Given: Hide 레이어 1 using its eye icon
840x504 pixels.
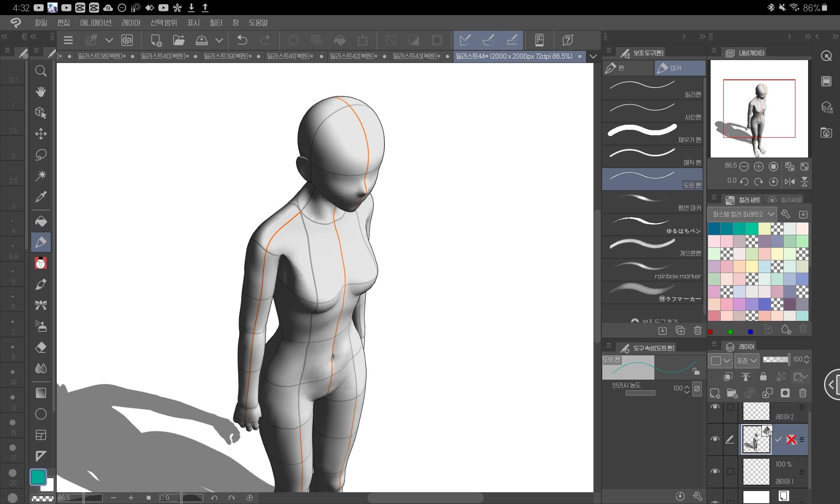Looking at the screenshot, I should [715, 471].
